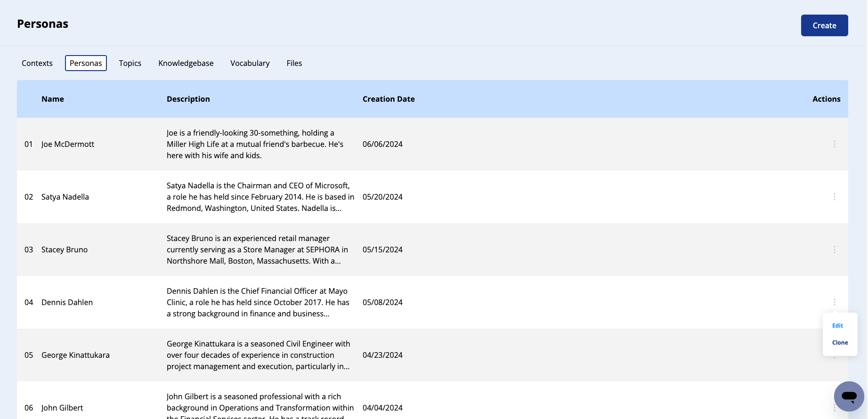The height and width of the screenshot is (419, 868).
Task: Click the John Gilbert persona name
Action: 62,408
